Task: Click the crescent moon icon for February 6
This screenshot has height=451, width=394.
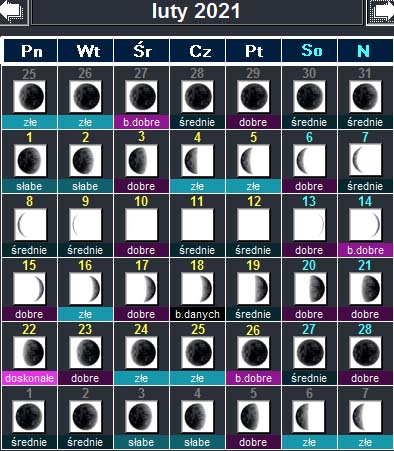Action: [x=310, y=161]
